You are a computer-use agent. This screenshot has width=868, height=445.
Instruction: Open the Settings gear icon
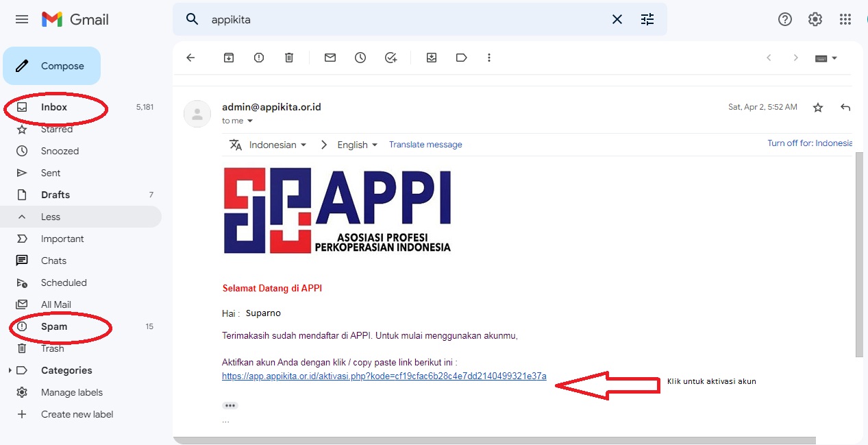point(815,19)
